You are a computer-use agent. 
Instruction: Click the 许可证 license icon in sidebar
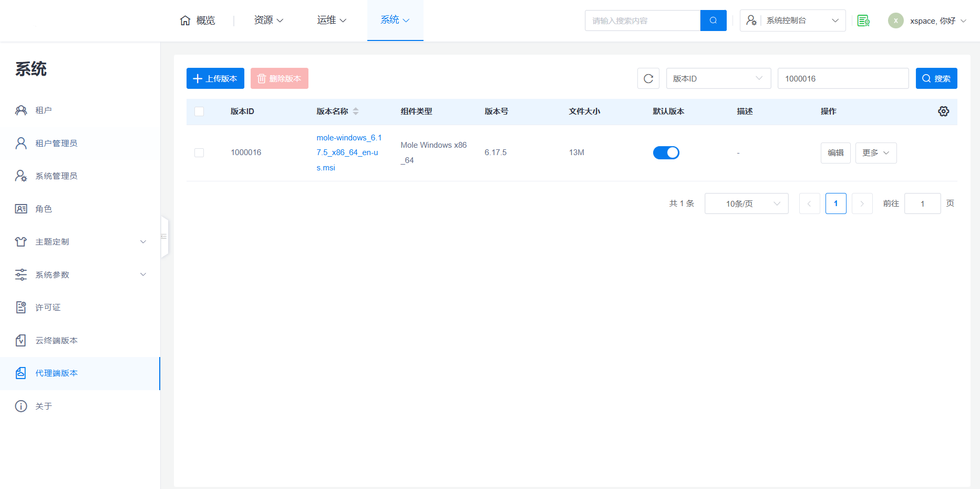(21, 308)
